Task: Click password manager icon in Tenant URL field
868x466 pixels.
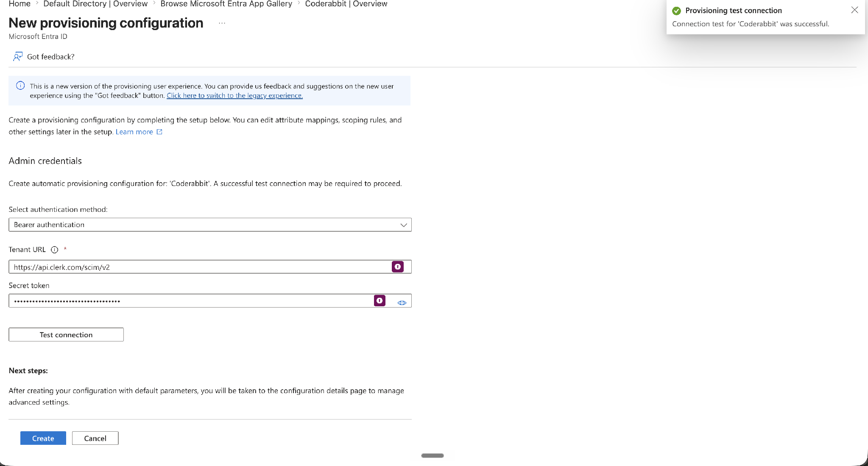Action: click(397, 266)
